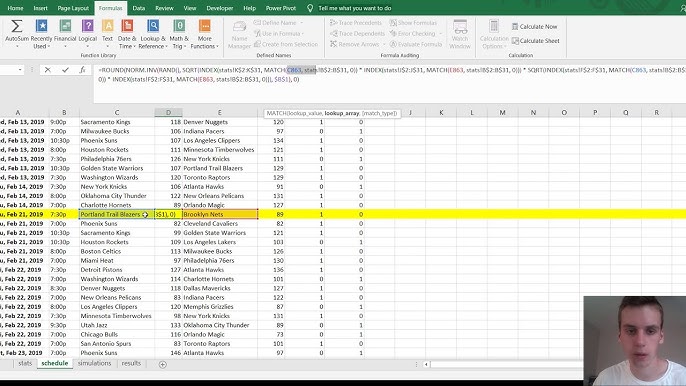The width and height of the screenshot is (686, 386).
Task: Open Math & Trig functions
Action: [x=179, y=34]
